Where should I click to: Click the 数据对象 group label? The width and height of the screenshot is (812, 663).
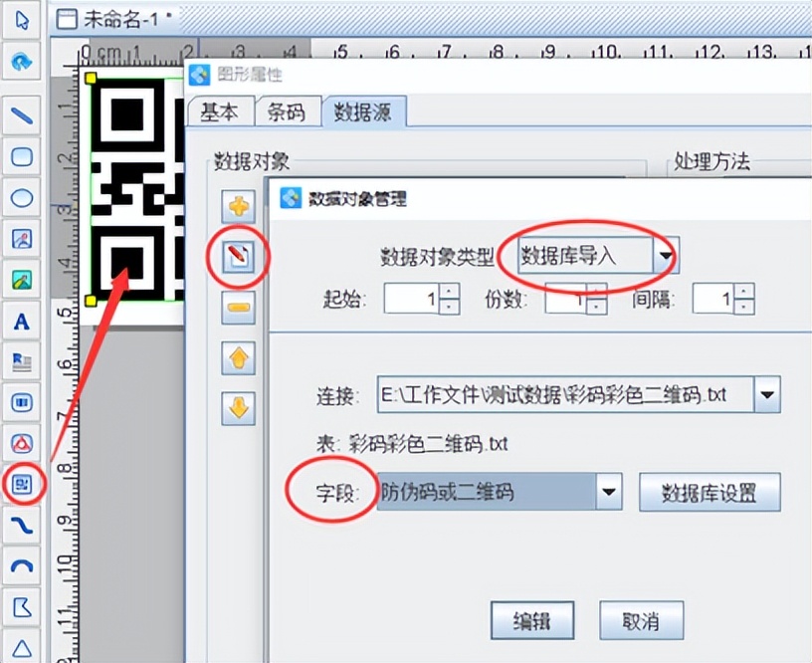(252, 162)
